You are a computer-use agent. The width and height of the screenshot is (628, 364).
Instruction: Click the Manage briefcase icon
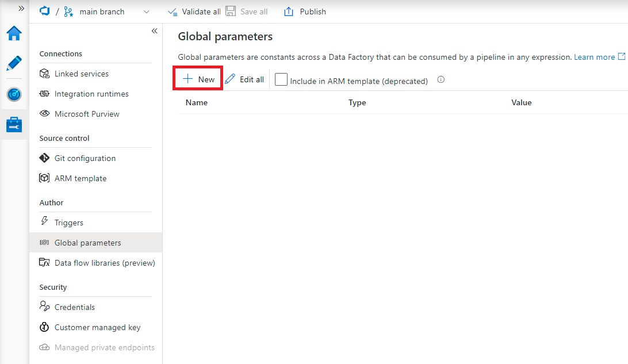[13, 124]
